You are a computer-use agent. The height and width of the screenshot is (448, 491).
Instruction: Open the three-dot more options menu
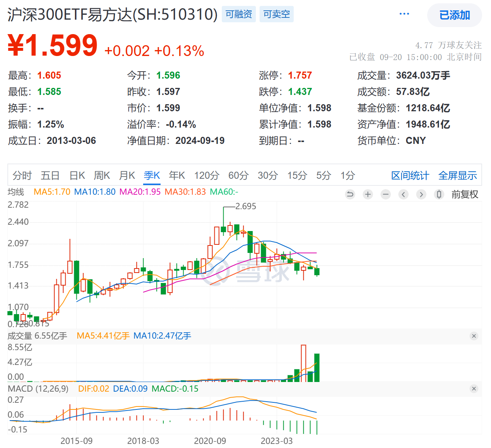point(404,14)
